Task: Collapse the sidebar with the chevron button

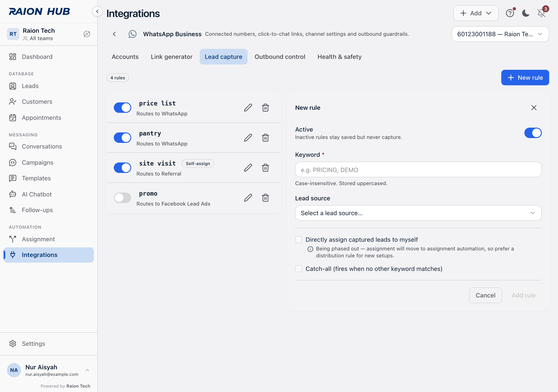Action: click(x=97, y=11)
